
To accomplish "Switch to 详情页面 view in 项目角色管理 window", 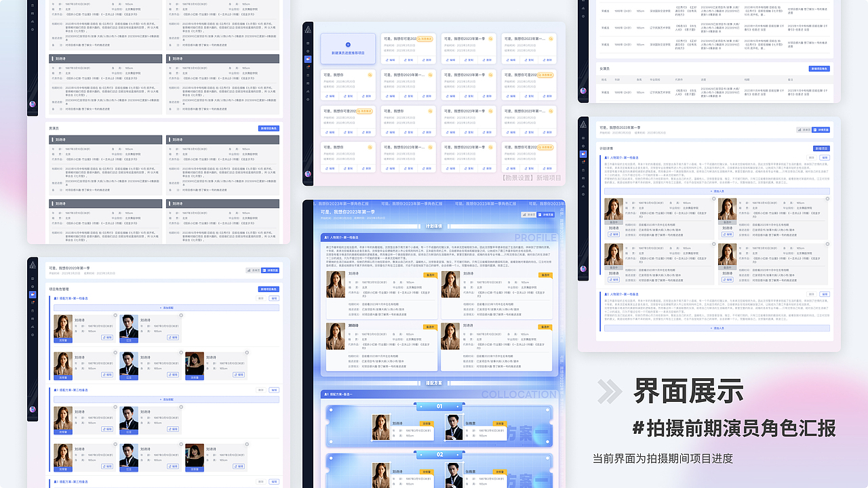I will pyautogui.click(x=270, y=270).
